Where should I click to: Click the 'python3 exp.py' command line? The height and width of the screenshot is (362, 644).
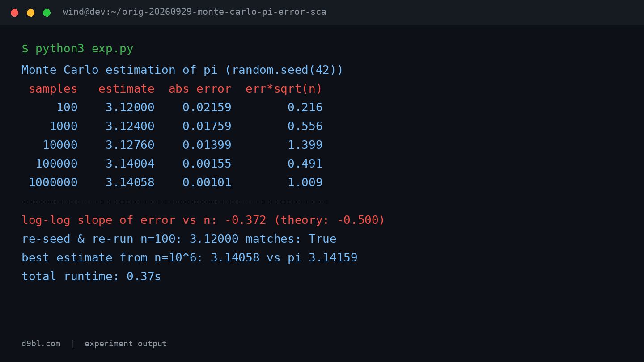pos(77,49)
